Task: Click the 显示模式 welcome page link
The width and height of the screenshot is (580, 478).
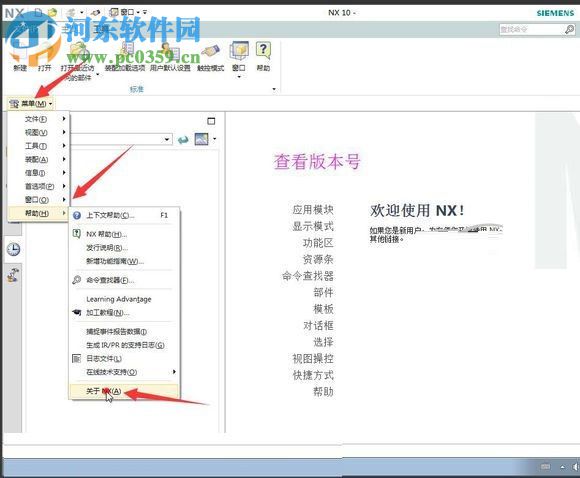Action: (313, 226)
